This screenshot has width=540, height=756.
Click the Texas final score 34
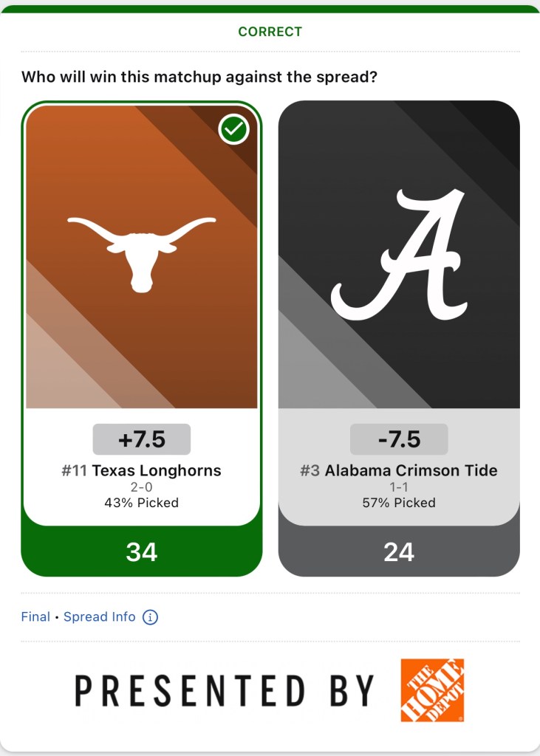(141, 551)
